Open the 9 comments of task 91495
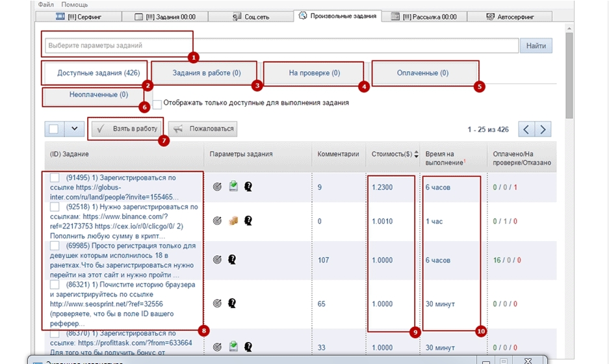609x364 pixels. pos(320,187)
